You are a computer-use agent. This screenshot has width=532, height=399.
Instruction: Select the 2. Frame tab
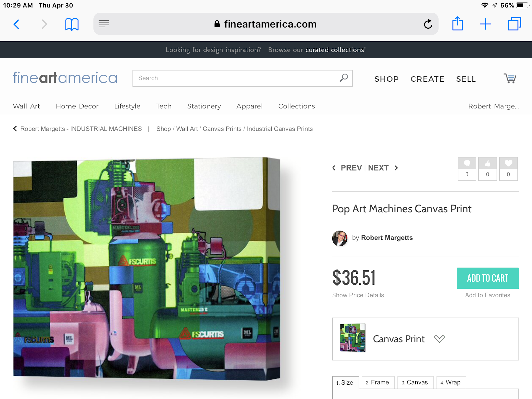click(378, 382)
